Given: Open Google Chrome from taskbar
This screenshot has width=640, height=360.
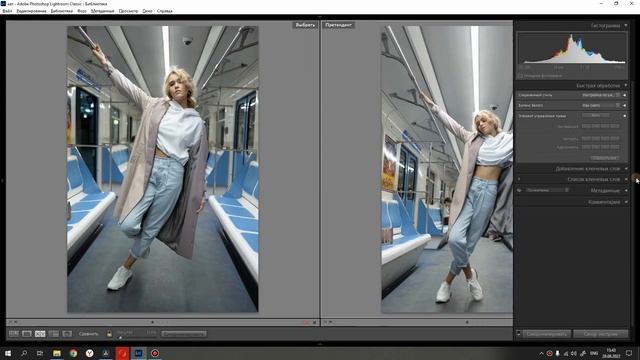Looking at the screenshot, I should (x=73, y=353).
